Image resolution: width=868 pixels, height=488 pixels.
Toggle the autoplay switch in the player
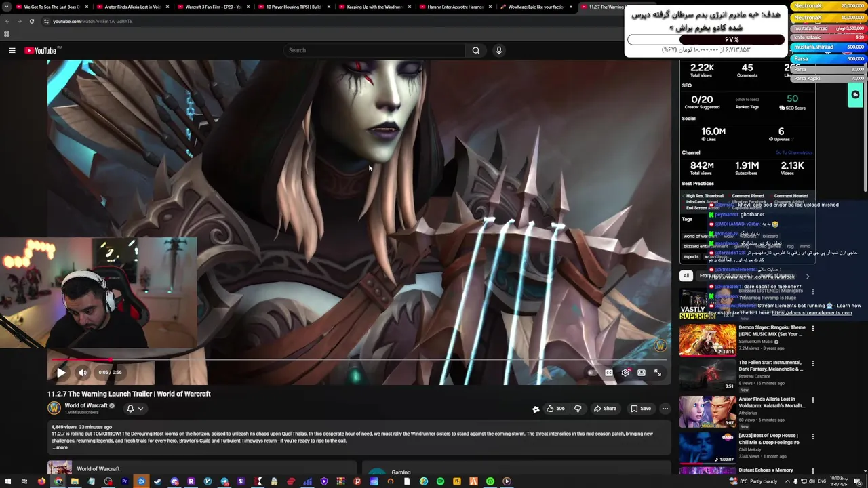pos(591,373)
